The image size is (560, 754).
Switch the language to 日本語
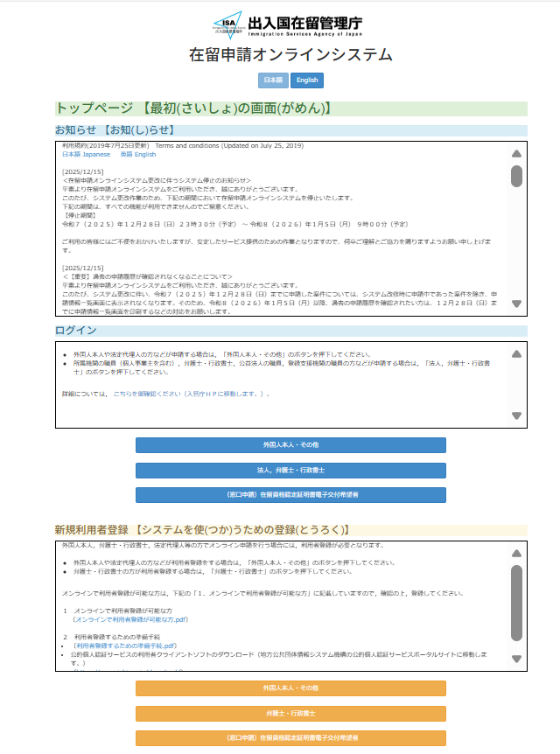[x=273, y=80]
